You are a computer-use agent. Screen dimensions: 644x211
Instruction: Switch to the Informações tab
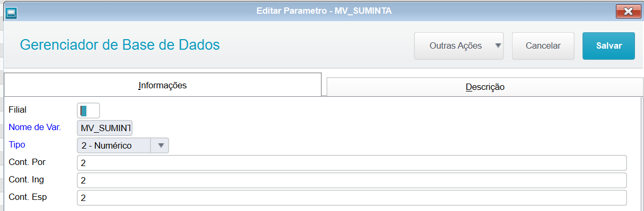tap(163, 85)
